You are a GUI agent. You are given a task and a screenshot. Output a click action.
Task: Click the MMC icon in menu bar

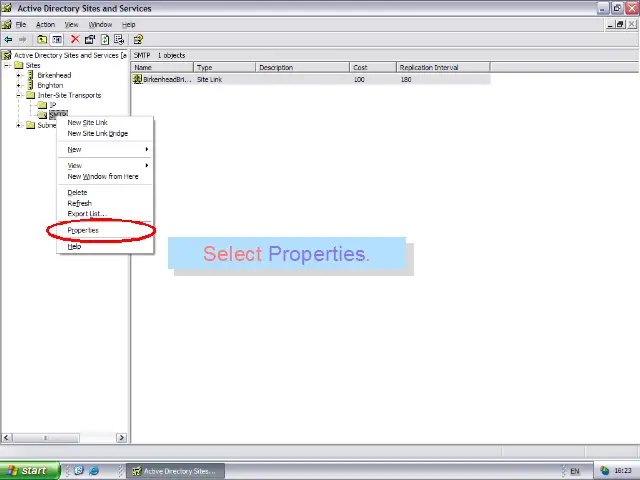7,24
